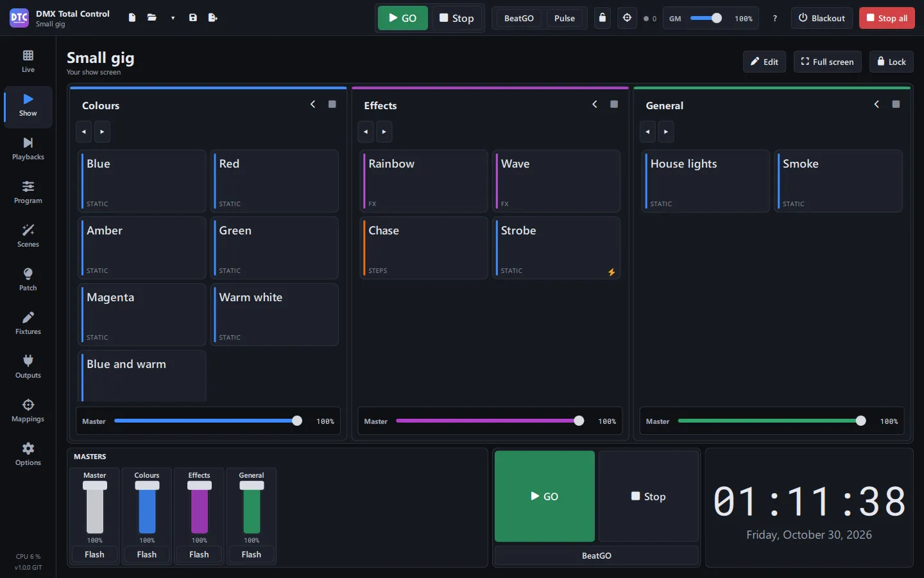Image resolution: width=924 pixels, height=578 pixels.
Task: Collapse the Effects panel with its chevron
Action: (595, 104)
